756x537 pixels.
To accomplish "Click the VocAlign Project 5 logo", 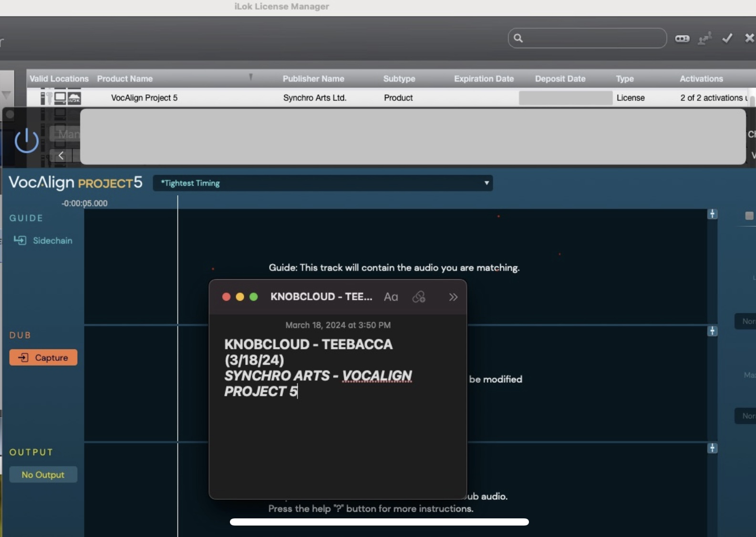I will pyautogui.click(x=75, y=182).
